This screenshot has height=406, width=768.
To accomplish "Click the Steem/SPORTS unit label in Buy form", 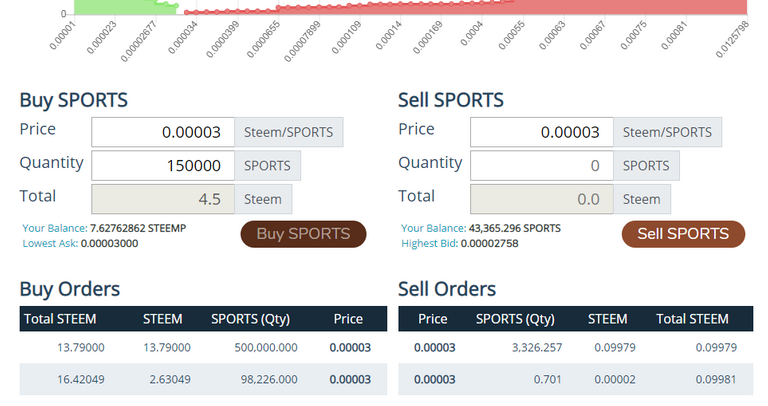I will pos(288,132).
